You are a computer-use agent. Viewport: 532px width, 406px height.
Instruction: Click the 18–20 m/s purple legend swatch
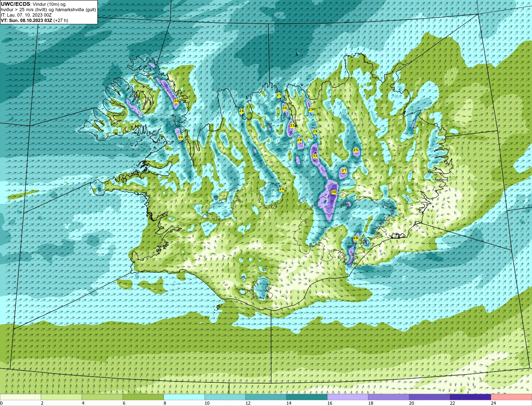click(389, 397)
